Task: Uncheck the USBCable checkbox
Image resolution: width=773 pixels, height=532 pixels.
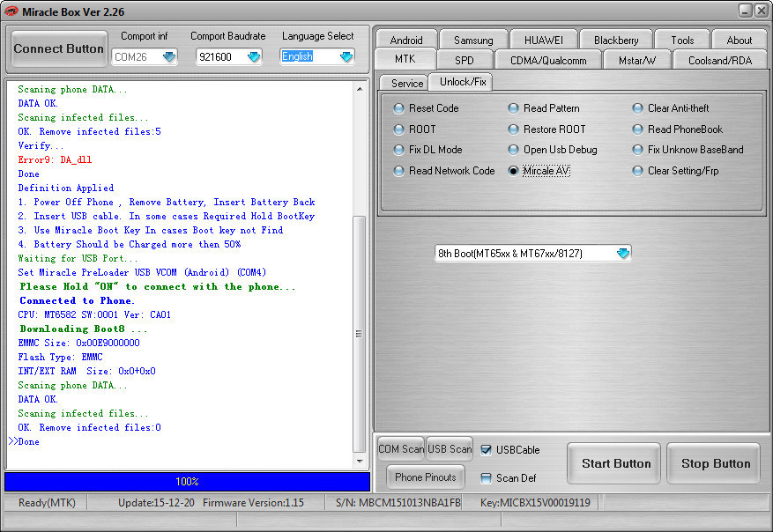Action: tap(486, 450)
